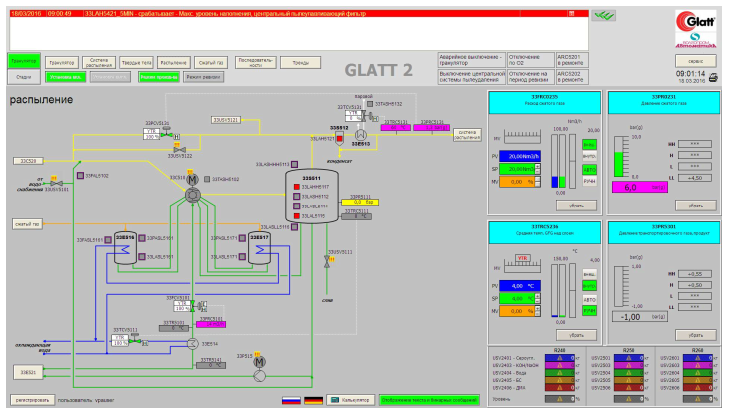This screenshot has width=731, height=416.
Task: Click the 33TASH5132 indicator square
Action: pos(370,104)
